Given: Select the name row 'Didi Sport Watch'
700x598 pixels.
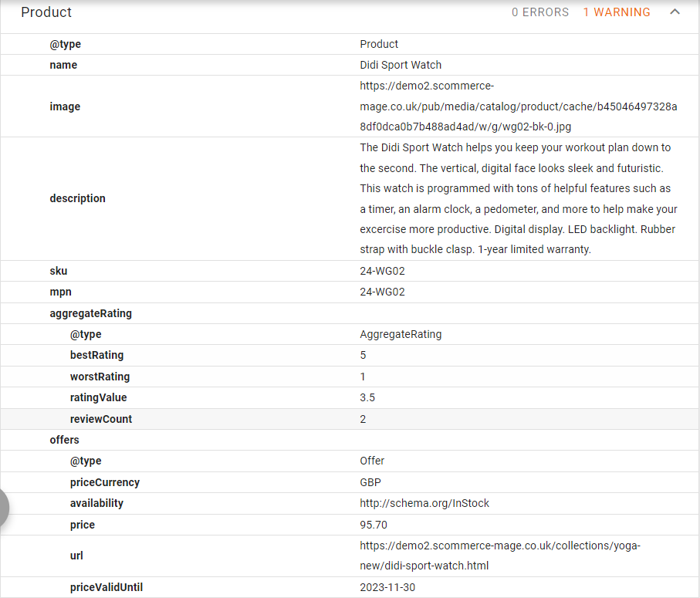Looking at the screenshot, I should (401, 65).
